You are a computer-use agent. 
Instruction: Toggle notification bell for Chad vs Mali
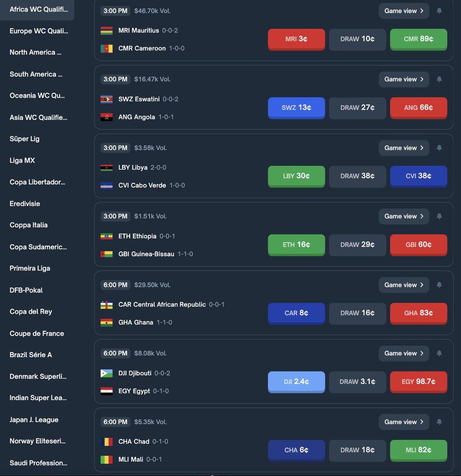click(439, 422)
